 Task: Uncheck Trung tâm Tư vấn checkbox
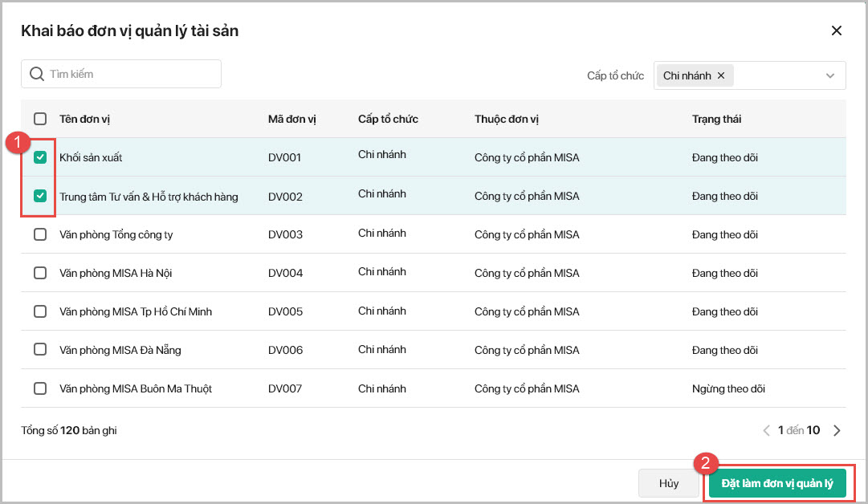click(40, 196)
